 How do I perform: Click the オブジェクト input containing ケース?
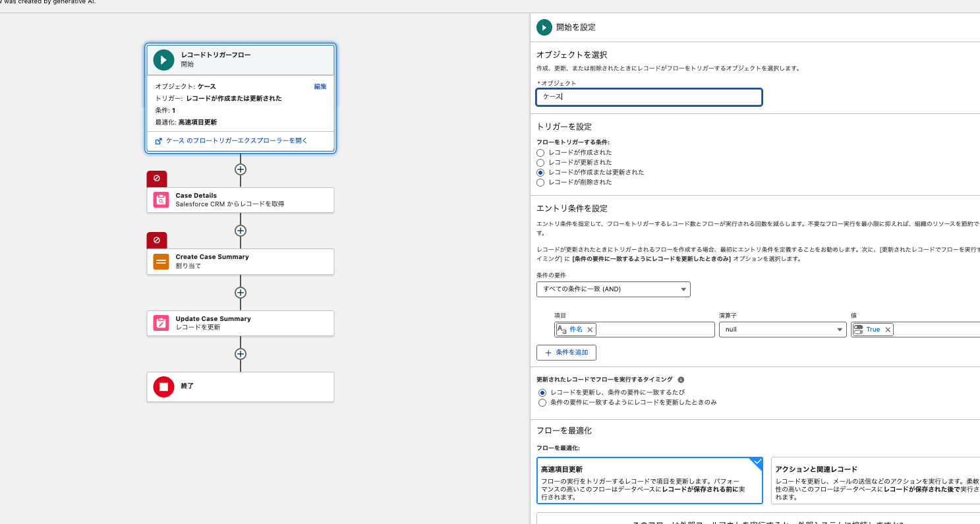[x=649, y=97]
